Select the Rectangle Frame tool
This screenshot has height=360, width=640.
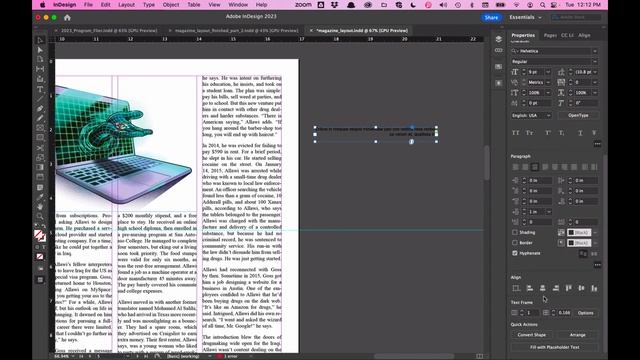[x=40, y=128]
